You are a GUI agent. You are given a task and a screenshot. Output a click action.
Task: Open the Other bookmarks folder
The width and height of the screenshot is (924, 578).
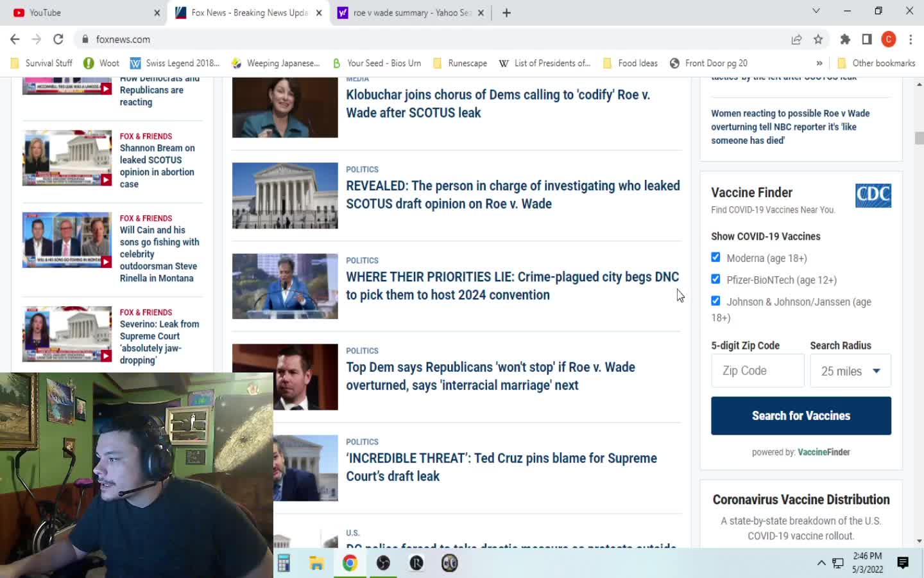click(877, 63)
